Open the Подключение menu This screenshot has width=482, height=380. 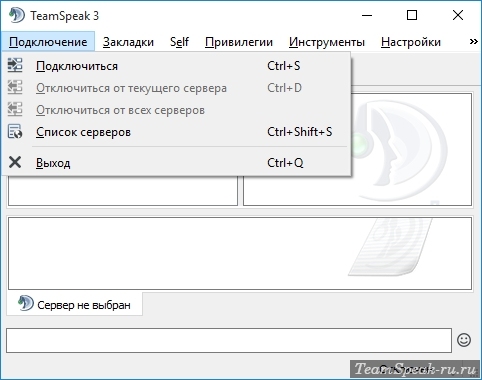[48, 42]
